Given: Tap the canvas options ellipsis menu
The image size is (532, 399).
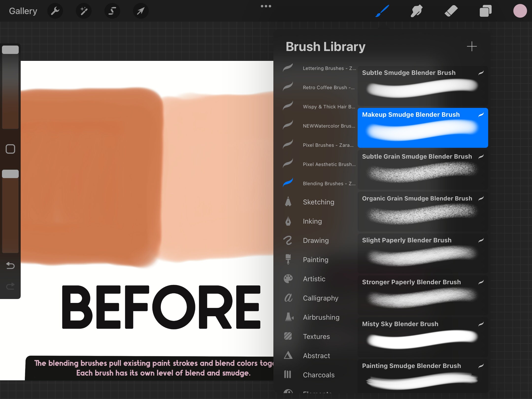Looking at the screenshot, I should [266, 6].
